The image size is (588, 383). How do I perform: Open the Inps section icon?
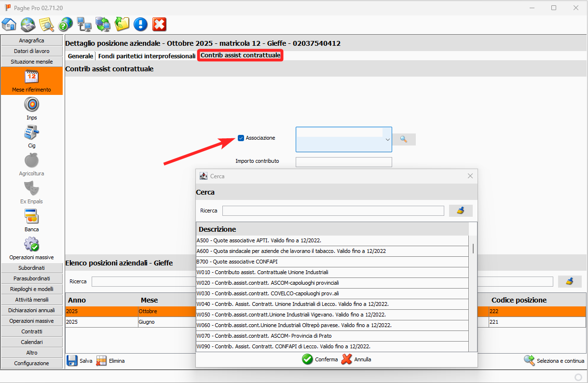click(31, 105)
